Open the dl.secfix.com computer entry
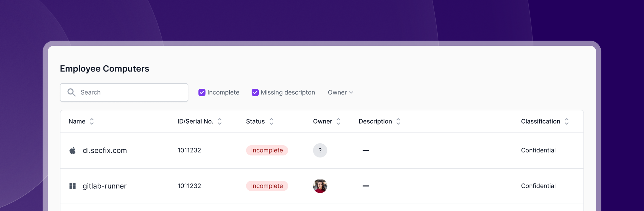This screenshot has width=644, height=211. (105, 150)
